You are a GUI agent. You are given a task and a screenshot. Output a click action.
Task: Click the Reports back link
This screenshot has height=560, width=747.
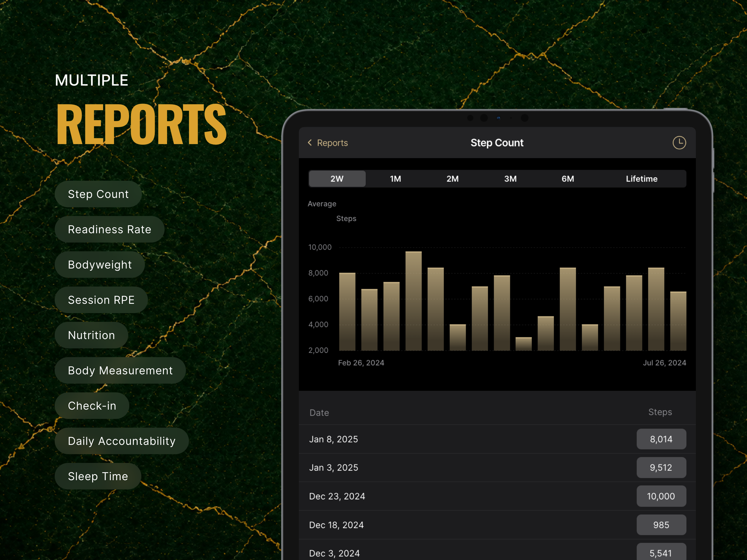[332, 143]
